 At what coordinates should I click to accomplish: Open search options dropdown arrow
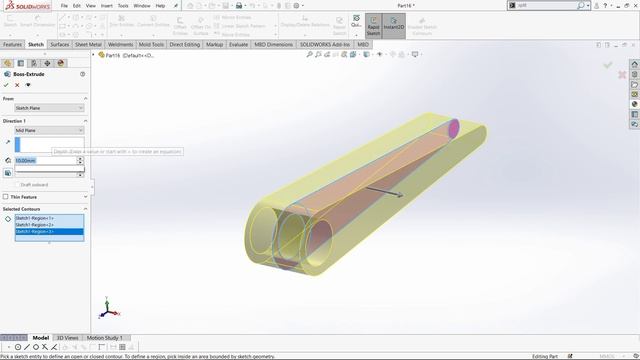[x=588, y=6]
